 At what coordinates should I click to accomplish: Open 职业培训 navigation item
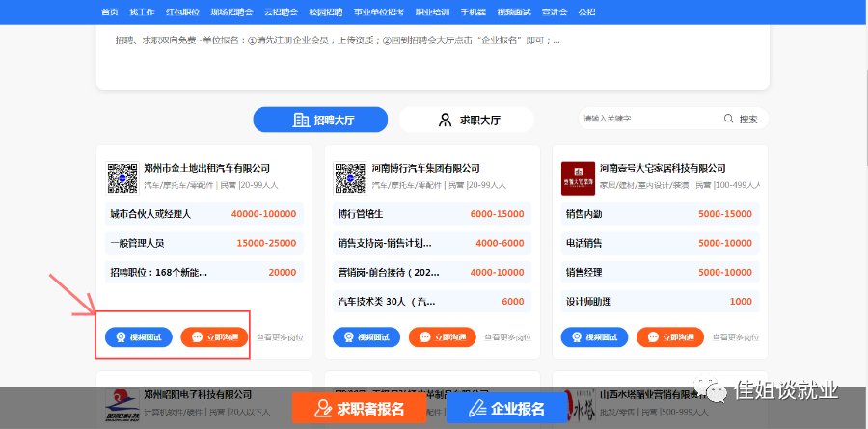[432, 13]
